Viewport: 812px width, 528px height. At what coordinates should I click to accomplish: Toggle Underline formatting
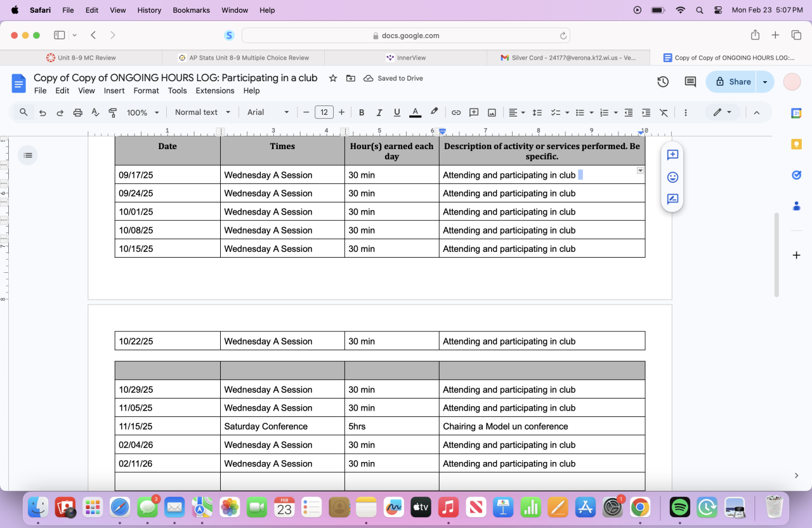coord(397,112)
